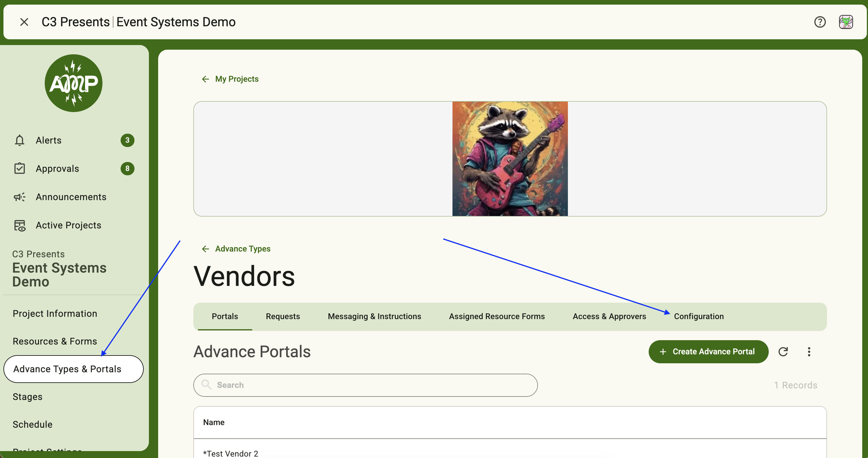Click the Event Systems Demo sidebar title

click(59, 275)
